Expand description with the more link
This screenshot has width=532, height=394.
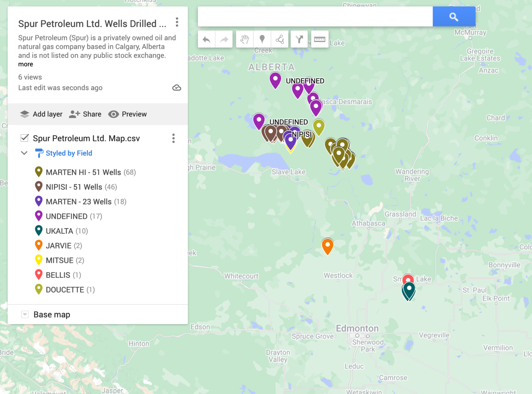point(26,64)
